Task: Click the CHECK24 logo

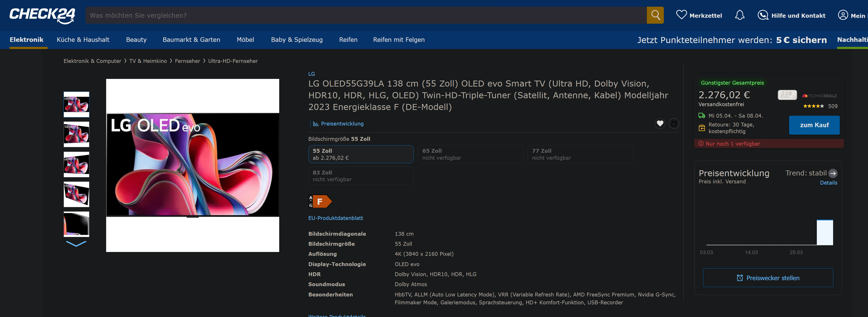Action: tap(42, 16)
